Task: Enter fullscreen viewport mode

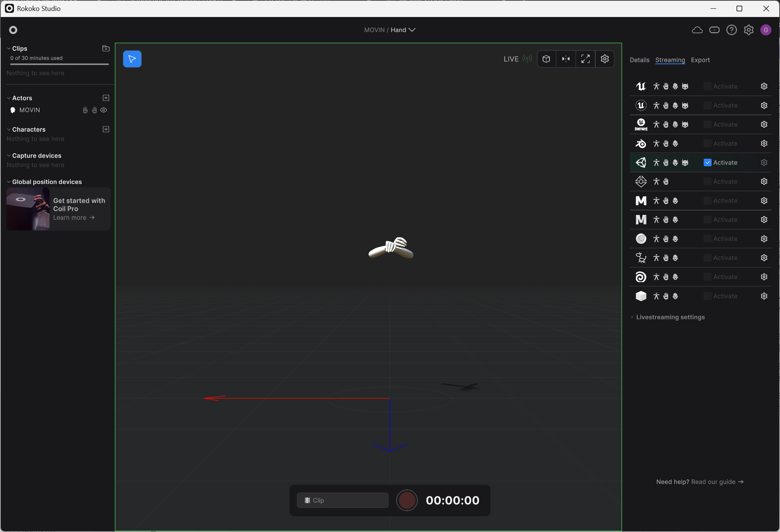Action: 585,59
